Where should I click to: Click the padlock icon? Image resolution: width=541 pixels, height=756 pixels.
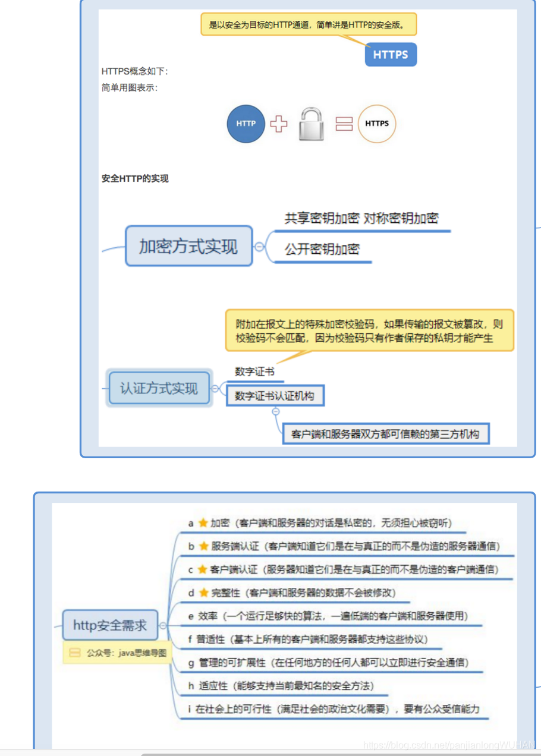(312, 124)
